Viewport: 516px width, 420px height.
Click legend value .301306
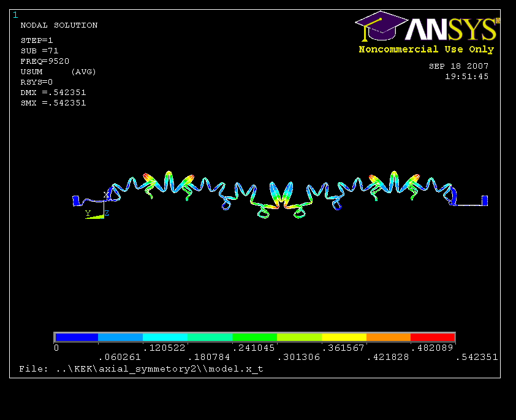298,357
